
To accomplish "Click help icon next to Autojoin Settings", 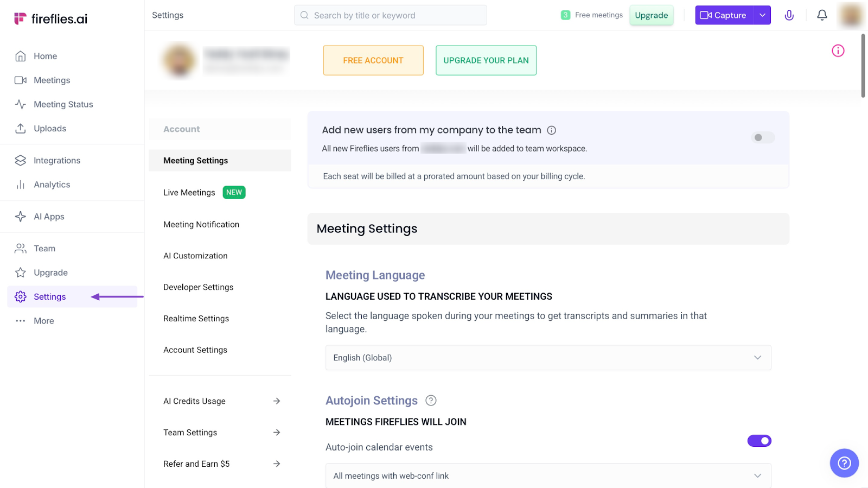I will [431, 401].
